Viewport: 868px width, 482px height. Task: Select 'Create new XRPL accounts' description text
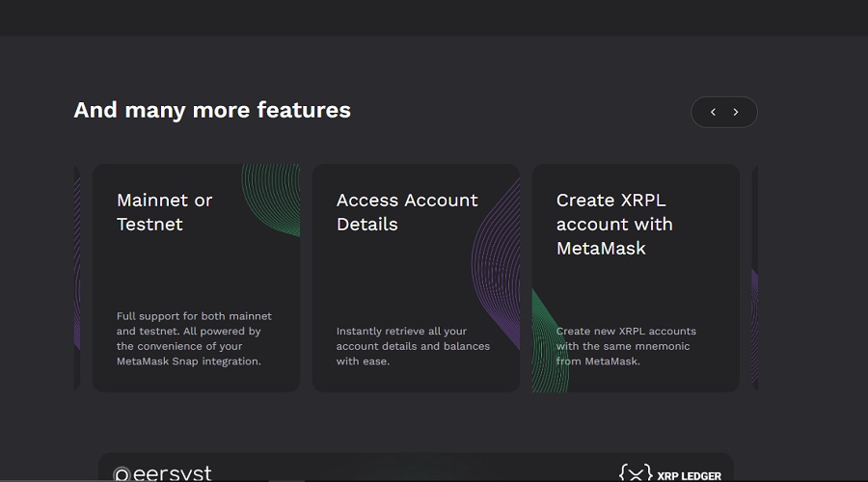pyautogui.click(x=626, y=346)
